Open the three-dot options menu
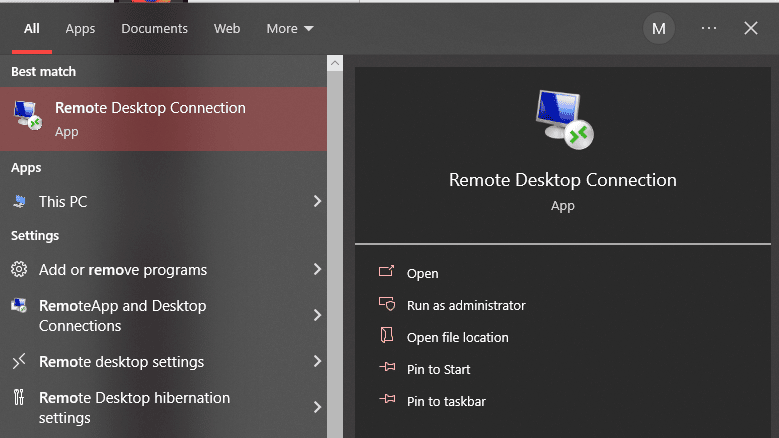The width and height of the screenshot is (779, 438). point(709,29)
